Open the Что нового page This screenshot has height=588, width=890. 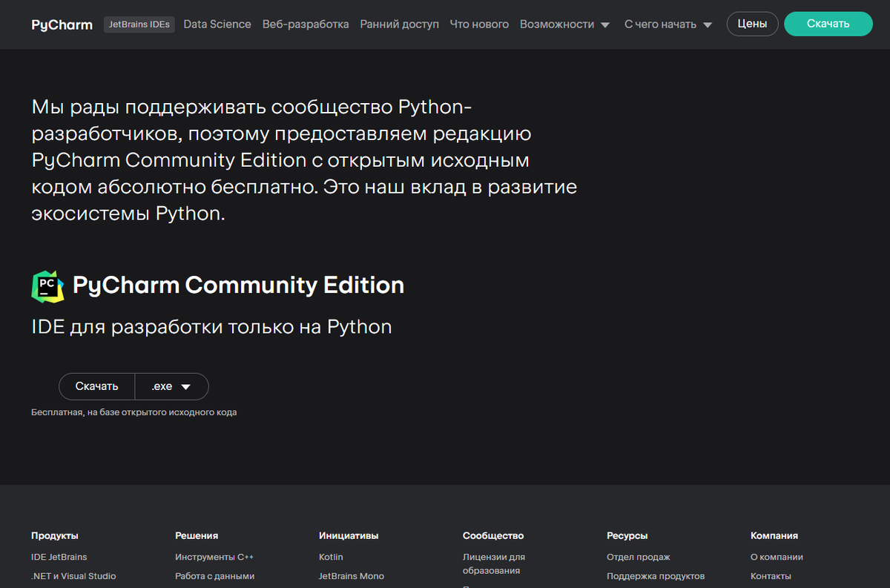[x=479, y=24]
